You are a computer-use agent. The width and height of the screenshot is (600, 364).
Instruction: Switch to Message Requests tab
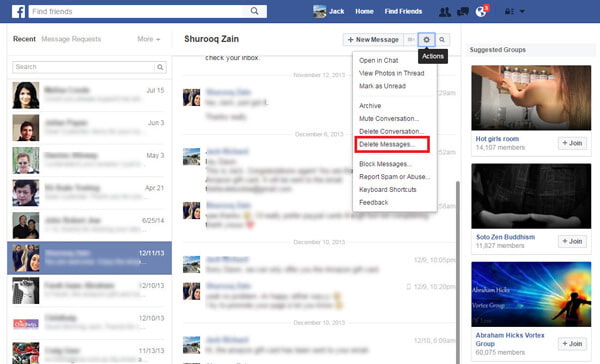click(71, 39)
